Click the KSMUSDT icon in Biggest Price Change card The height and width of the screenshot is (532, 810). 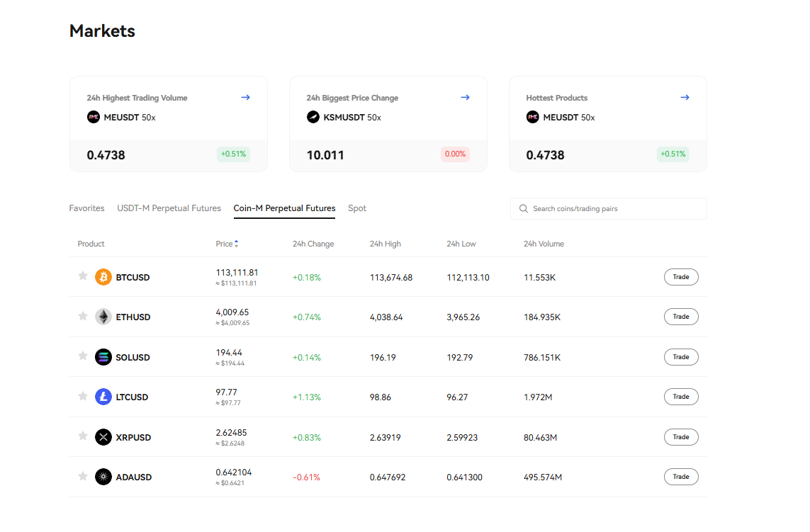[x=313, y=117]
